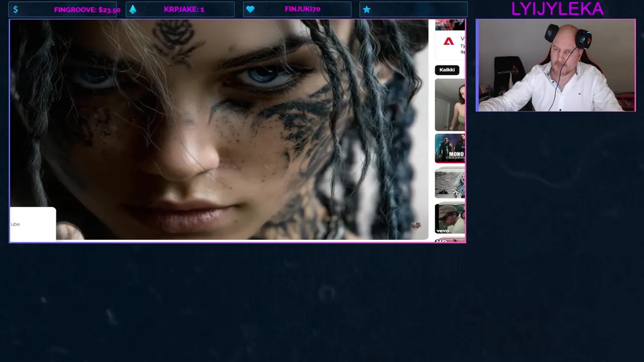Open the blue-haired woman desert thumbnail
The width and height of the screenshot is (644, 362).
450,183
